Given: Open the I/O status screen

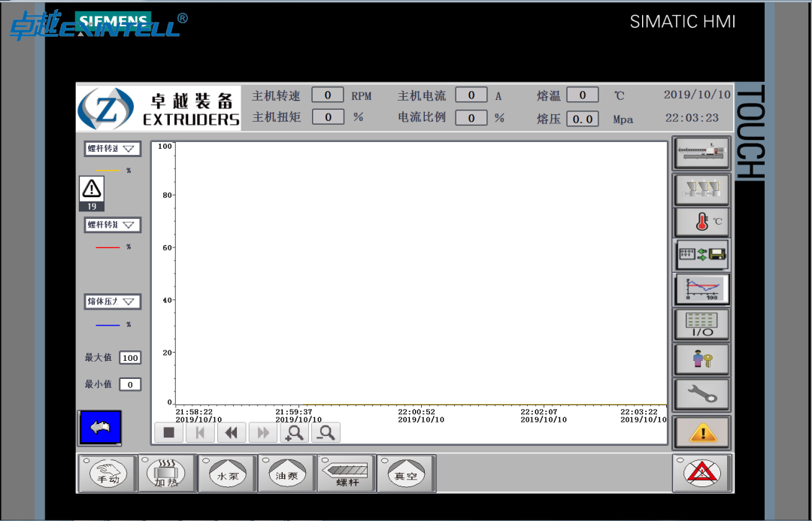Looking at the screenshot, I should [701, 325].
